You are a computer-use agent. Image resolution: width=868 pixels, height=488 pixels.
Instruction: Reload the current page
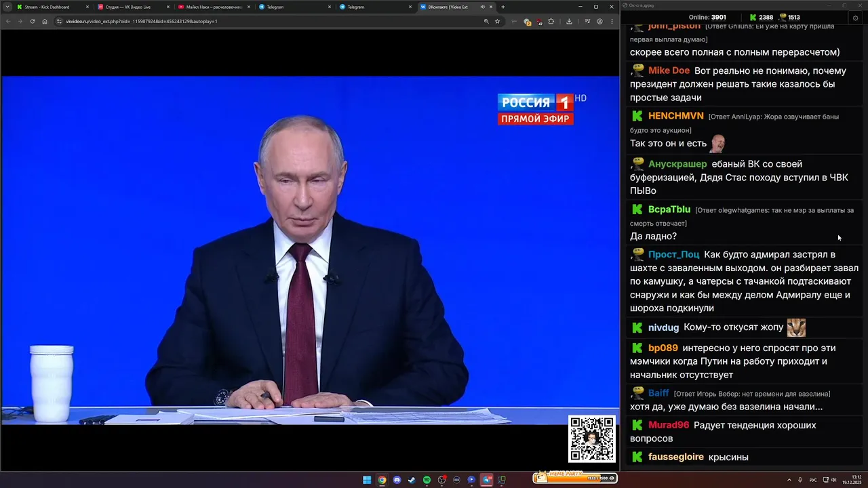click(x=33, y=21)
